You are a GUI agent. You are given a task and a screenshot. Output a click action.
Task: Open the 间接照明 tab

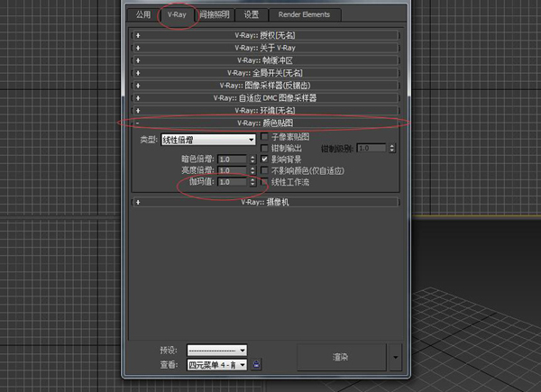[x=215, y=14]
